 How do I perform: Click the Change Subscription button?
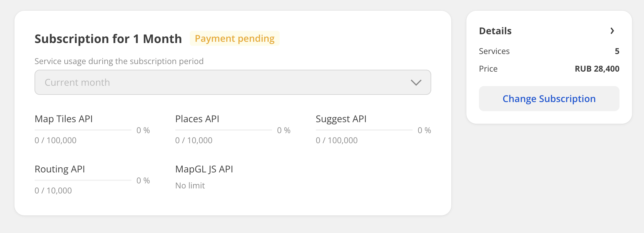tap(549, 99)
